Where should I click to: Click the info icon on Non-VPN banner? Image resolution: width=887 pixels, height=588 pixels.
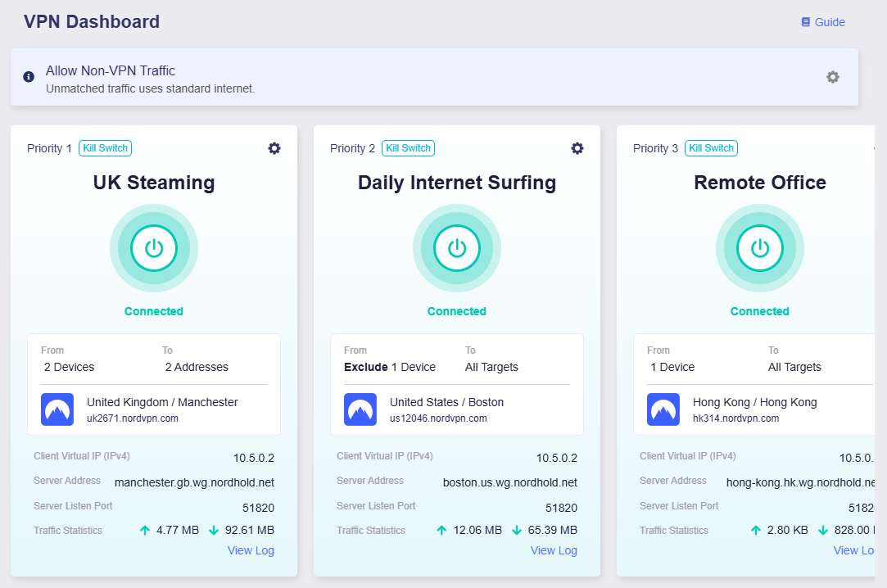pos(29,77)
